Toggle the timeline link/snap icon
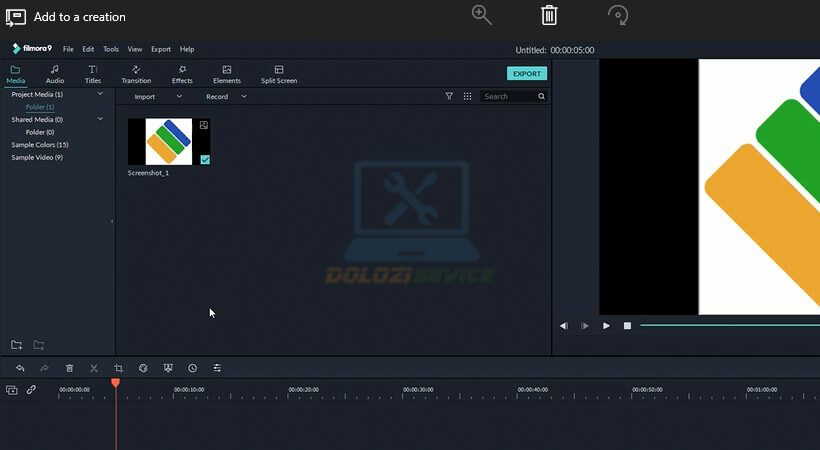Viewport: 820px width, 450px height. tap(31, 390)
